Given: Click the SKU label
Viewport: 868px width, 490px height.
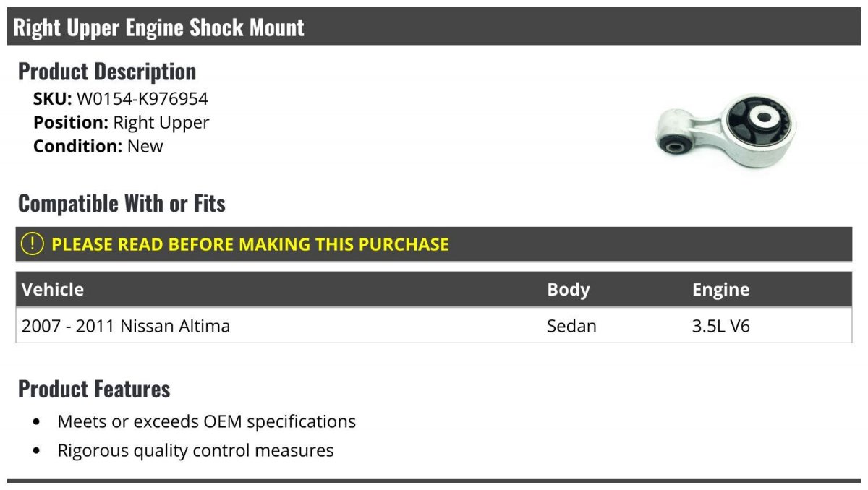Looking at the screenshot, I should click(x=53, y=99).
